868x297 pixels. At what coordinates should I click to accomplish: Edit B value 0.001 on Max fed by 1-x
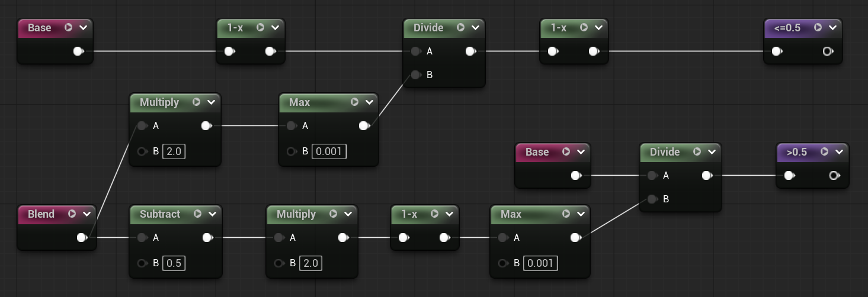click(540, 263)
